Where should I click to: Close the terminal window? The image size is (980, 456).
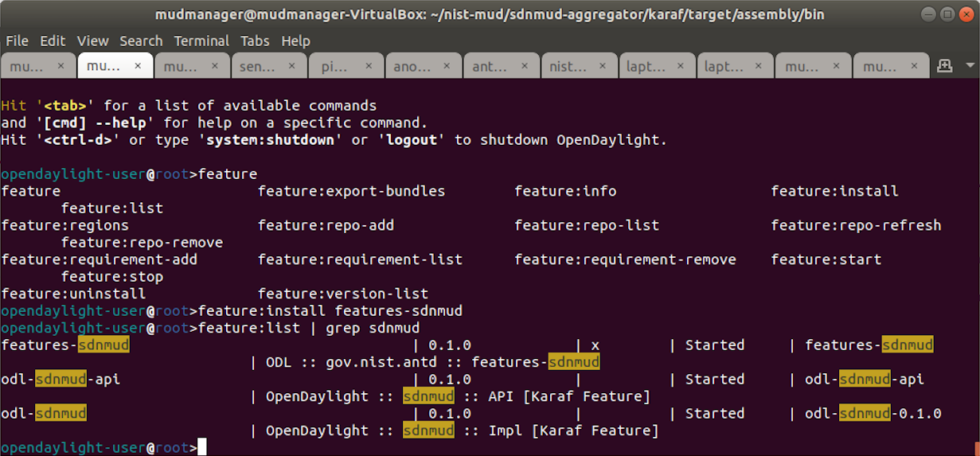coord(965,14)
